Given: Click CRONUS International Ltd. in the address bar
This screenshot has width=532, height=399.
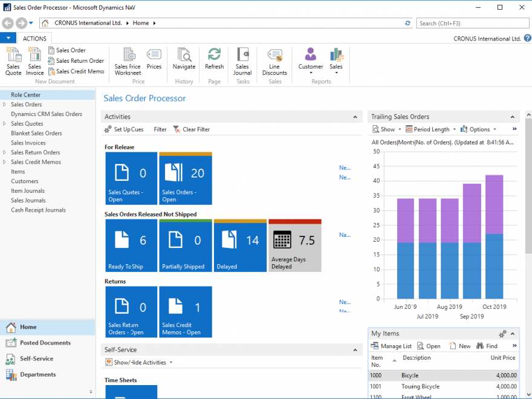Looking at the screenshot, I should coord(88,23).
